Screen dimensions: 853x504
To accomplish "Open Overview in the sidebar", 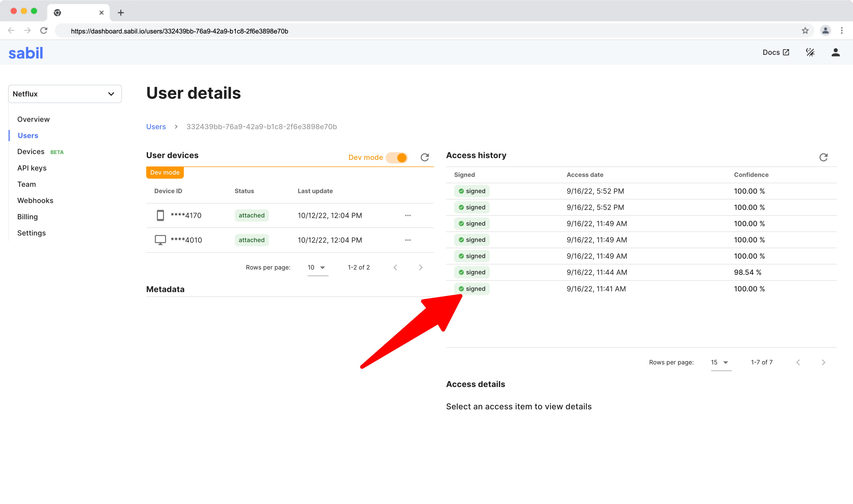I will coord(33,119).
